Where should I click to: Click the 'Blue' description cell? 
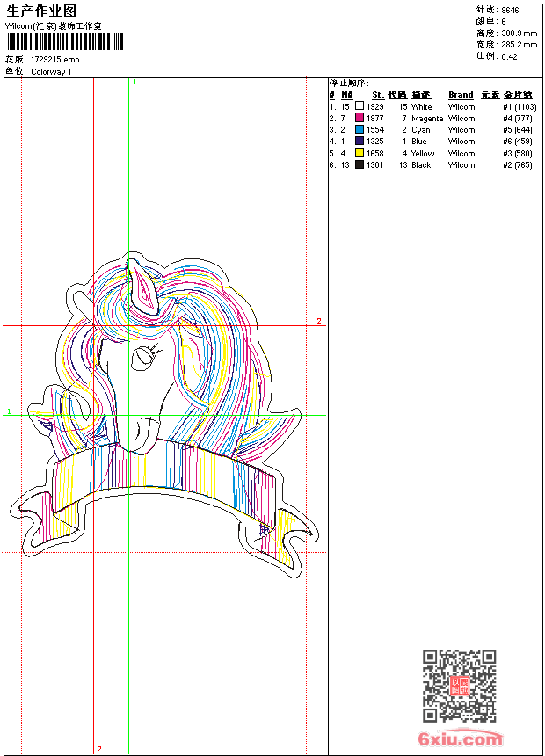click(419, 142)
